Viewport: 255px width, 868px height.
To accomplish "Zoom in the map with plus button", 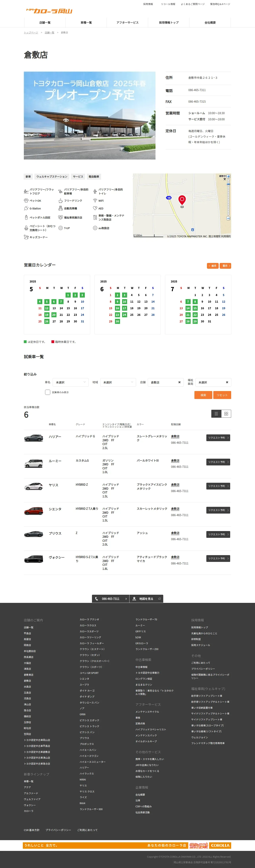I will coord(228,176).
